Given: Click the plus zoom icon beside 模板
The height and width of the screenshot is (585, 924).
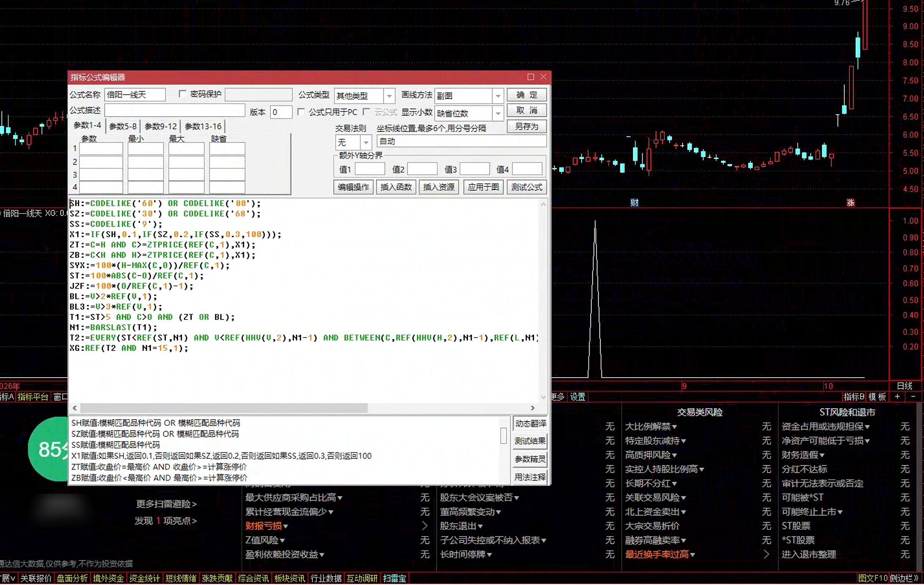Looking at the screenshot, I should coord(897,397).
